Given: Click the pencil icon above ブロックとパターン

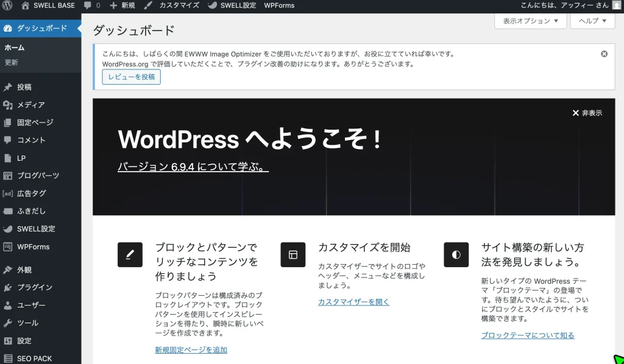Looking at the screenshot, I should [130, 255].
